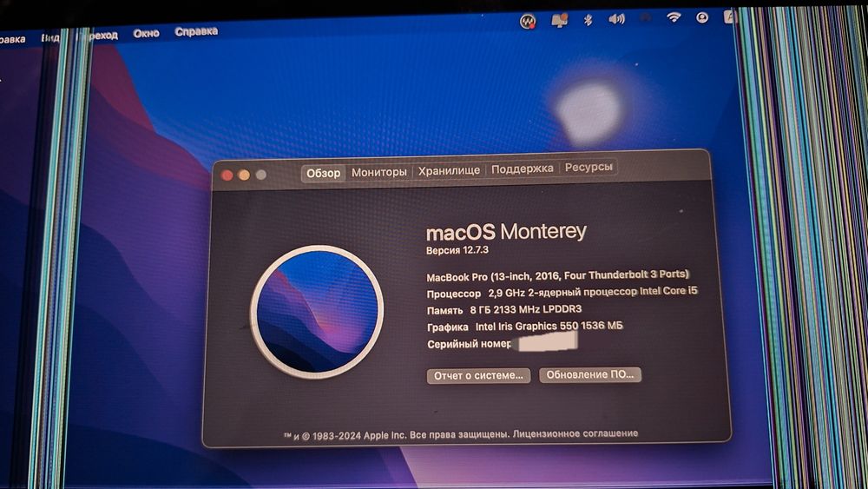Click the 2,9 GHz Intel Core i5 processor value
Image resolution: width=868 pixels, height=489 pixels.
pos(593,292)
